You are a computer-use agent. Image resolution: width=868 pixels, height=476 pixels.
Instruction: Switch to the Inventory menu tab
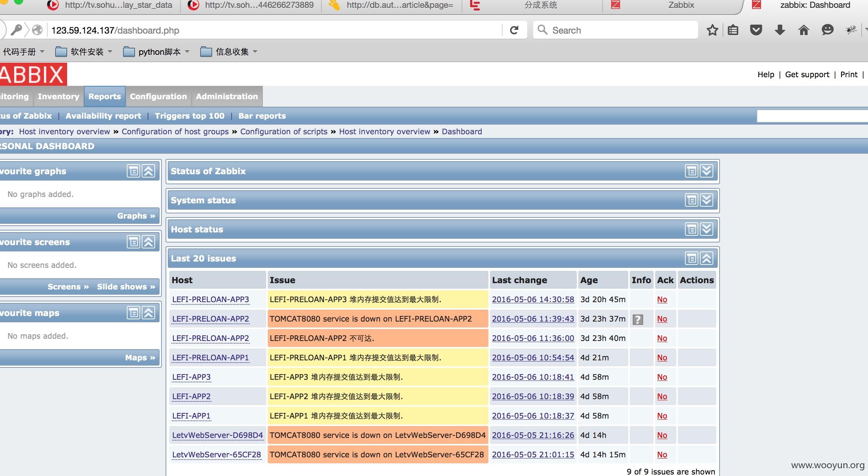click(59, 97)
